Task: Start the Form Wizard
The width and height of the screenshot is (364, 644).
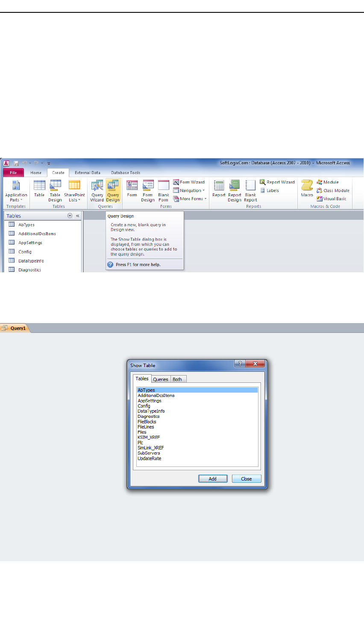Action: [x=189, y=182]
